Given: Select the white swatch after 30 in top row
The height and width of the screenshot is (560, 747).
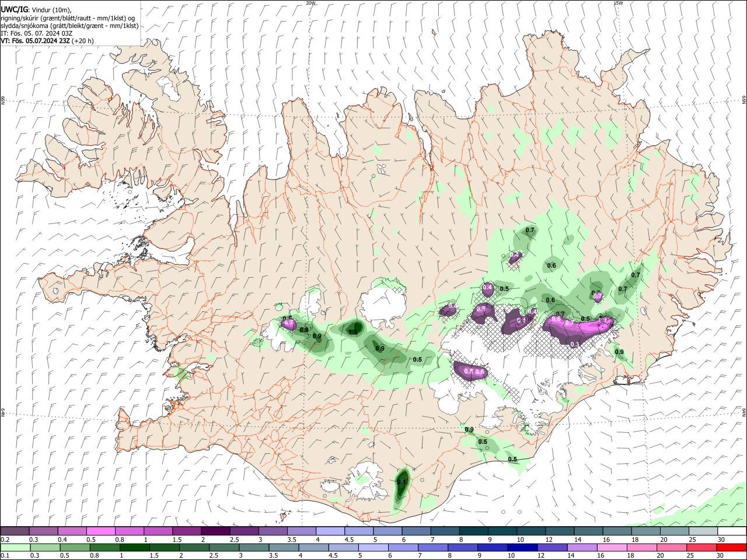Looking at the screenshot, I should [732, 531].
